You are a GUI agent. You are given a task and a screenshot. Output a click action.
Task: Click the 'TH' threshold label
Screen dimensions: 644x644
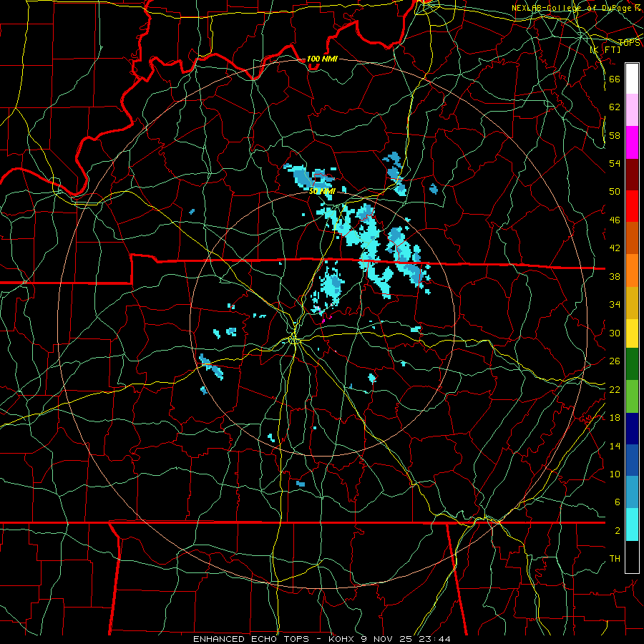tap(615, 558)
